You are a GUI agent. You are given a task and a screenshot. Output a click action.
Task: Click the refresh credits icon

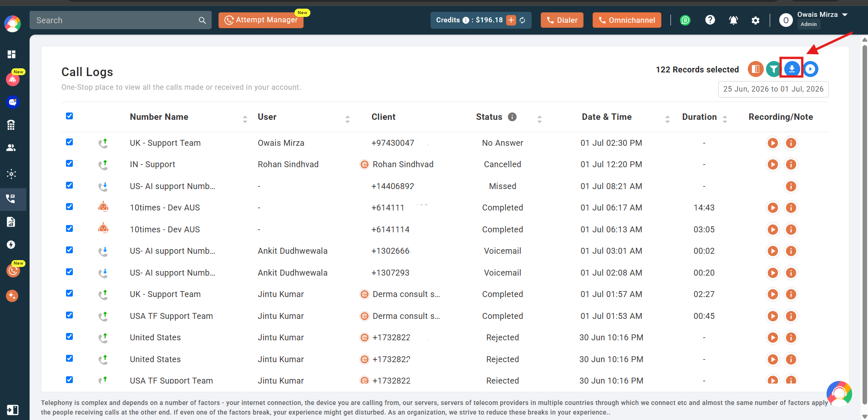(523, 20)
